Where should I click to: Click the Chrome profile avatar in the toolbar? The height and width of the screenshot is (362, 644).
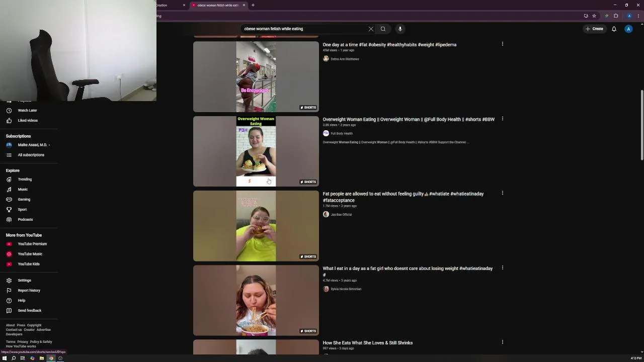pyautogui.click(x=629, y=16)
